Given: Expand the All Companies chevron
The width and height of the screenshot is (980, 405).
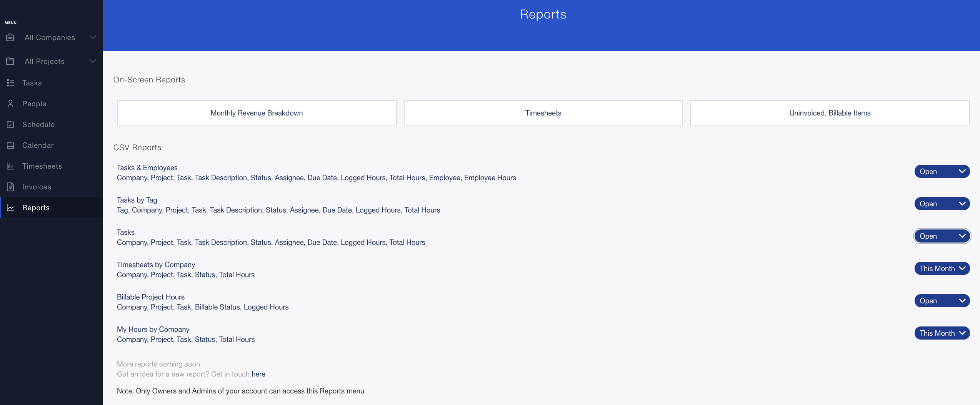Looking at the screenshot, I should pos(92,37).
